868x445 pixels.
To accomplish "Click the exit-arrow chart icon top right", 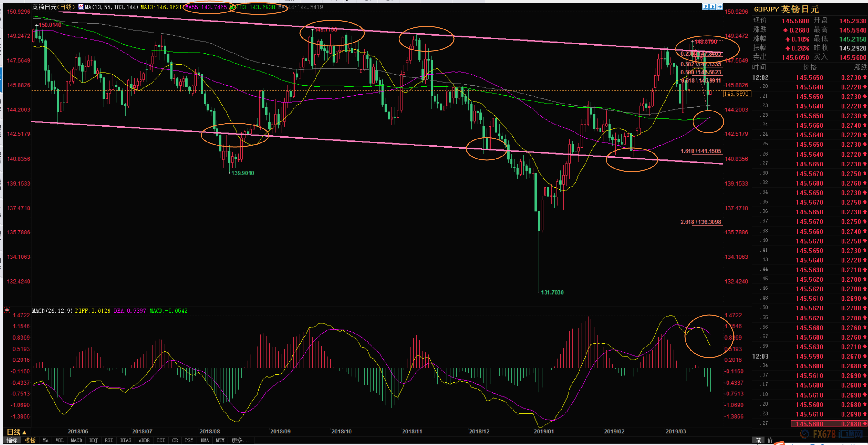I will click(x=719, y=7).
